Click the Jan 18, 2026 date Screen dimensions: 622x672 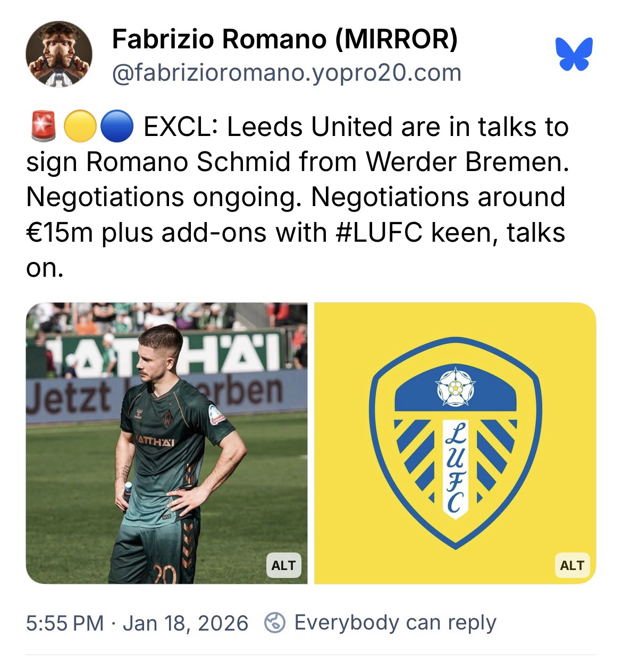(186, 623)
